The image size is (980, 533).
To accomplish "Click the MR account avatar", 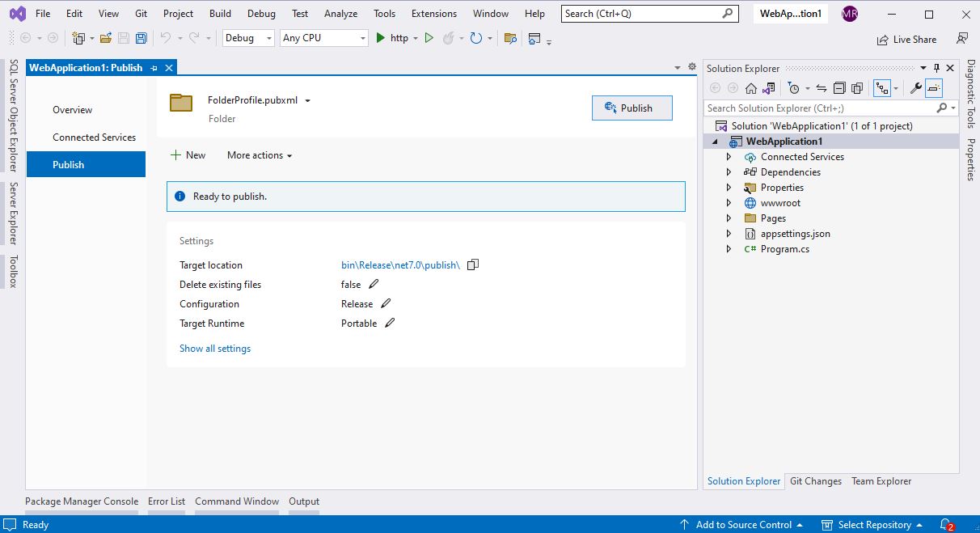I will point(849,14).
